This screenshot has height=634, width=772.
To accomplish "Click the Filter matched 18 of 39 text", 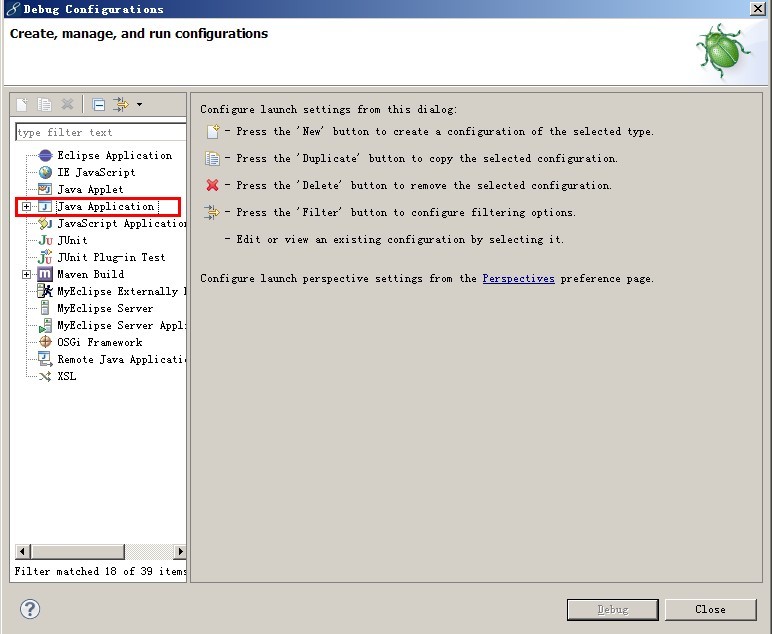I will tap(100, 571).
